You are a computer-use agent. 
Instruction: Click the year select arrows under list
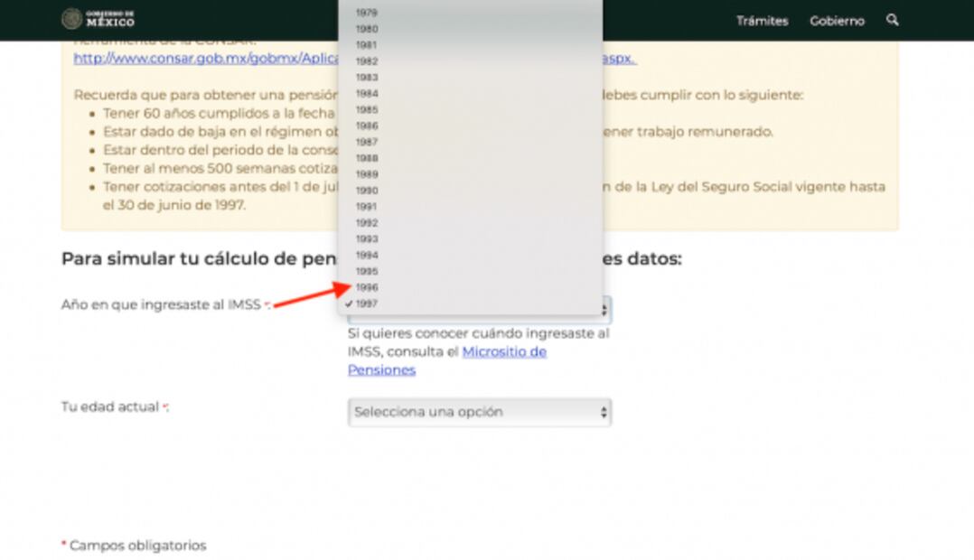pos(604,310)
